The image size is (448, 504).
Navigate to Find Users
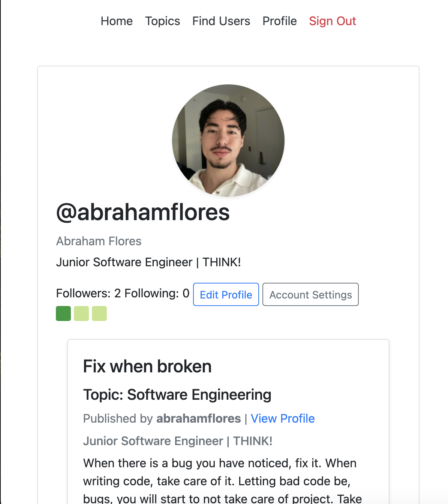point(221,21)
